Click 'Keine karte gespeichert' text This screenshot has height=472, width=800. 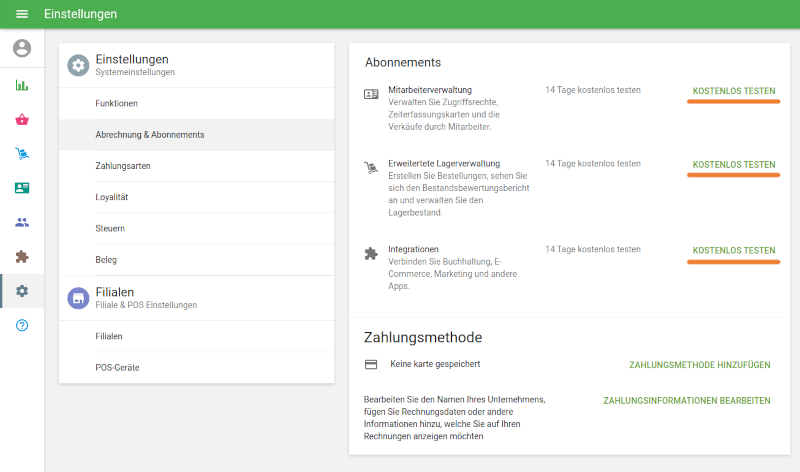click(435, 364)
